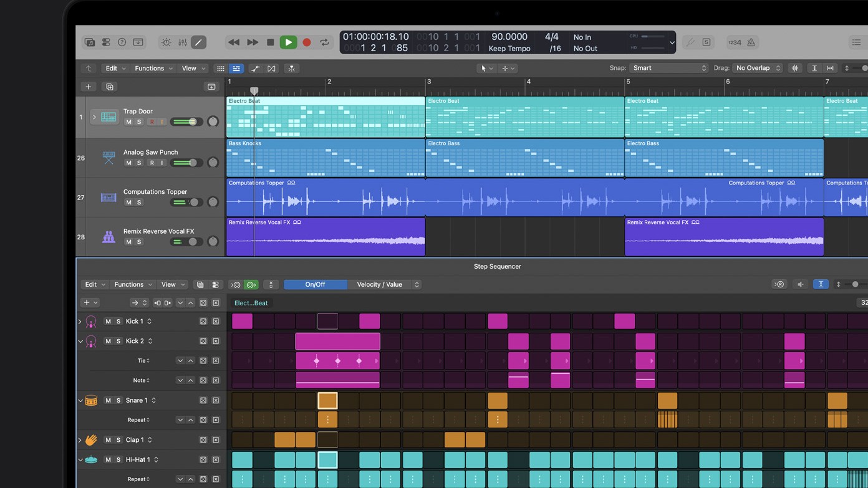Open the step sequencer View menu
The height and width of the screenshot is (488, 868).
pyautogui.click(x=173, y=285)
